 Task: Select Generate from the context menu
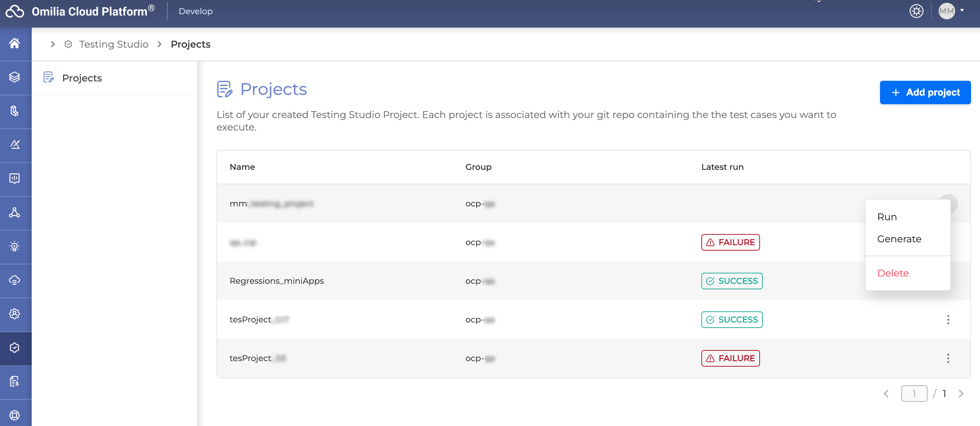pyautogui.click(x=899, y=239)
